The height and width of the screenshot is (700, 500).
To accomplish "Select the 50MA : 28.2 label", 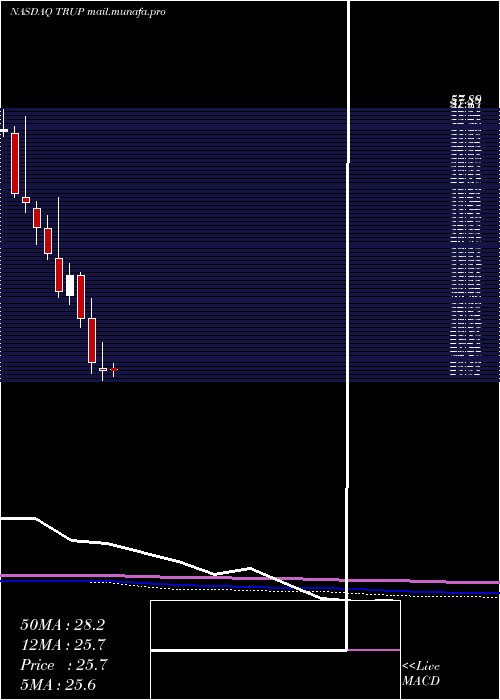I will [x=62, y=625].
